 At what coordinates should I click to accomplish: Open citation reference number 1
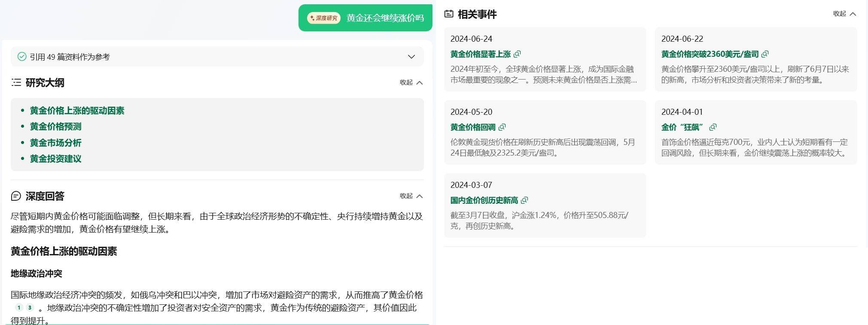(19, 308)
